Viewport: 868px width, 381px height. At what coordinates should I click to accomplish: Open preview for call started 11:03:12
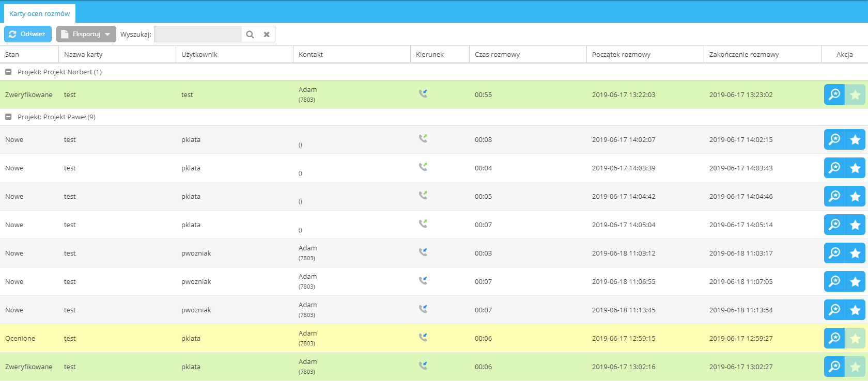pos(834,253)
